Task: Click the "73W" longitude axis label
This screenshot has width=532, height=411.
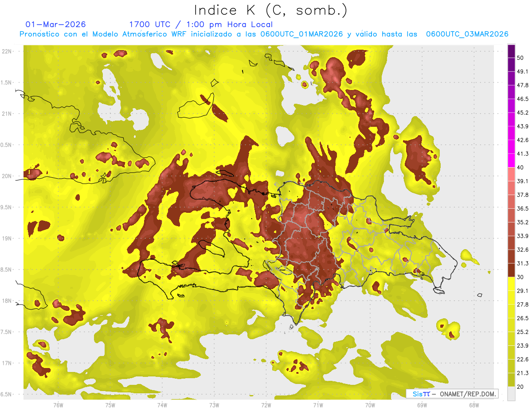Action: [x=214, y=405]
